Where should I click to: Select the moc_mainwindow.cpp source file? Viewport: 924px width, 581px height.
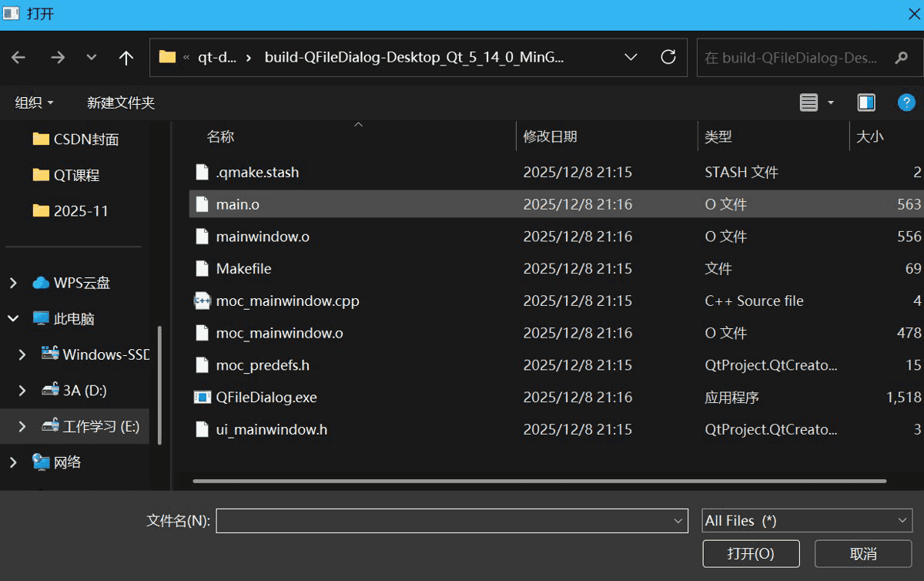pyautogui.click(x=287, y=301)
